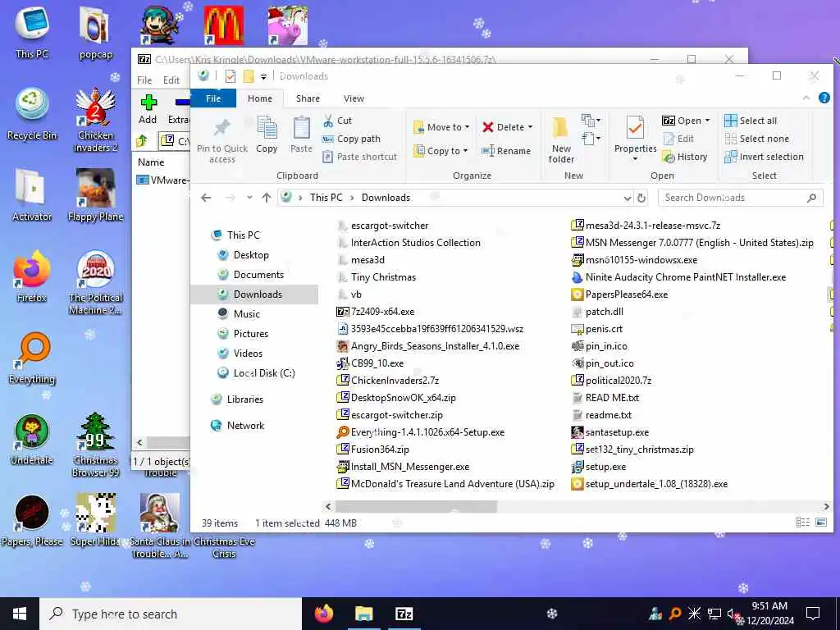Click Downloads in the breadcrumb path
The height and width of the screenshot is (630, 840).
pyautogui.click(x=386, y=198)
